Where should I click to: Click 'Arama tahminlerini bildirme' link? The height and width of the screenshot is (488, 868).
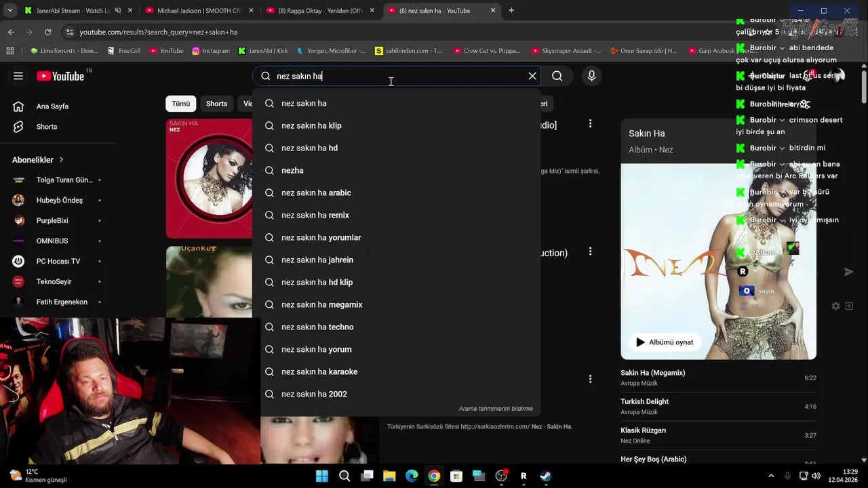[x=496, y=409]
